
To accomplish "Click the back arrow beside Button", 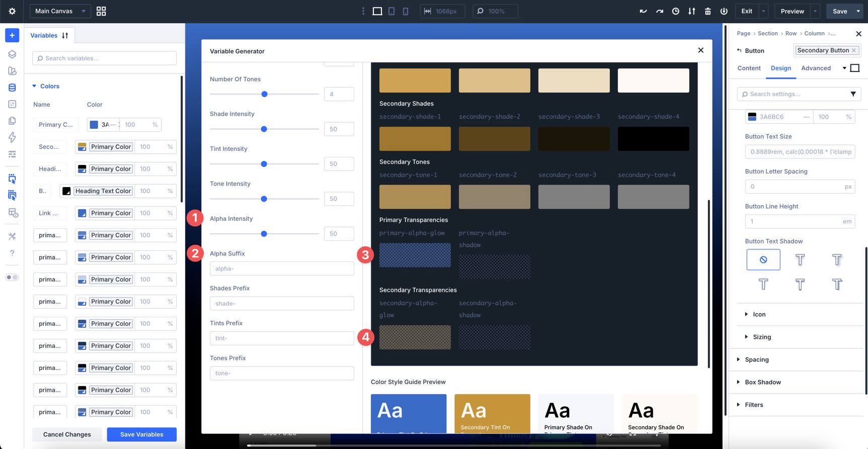I will point(739,50).
